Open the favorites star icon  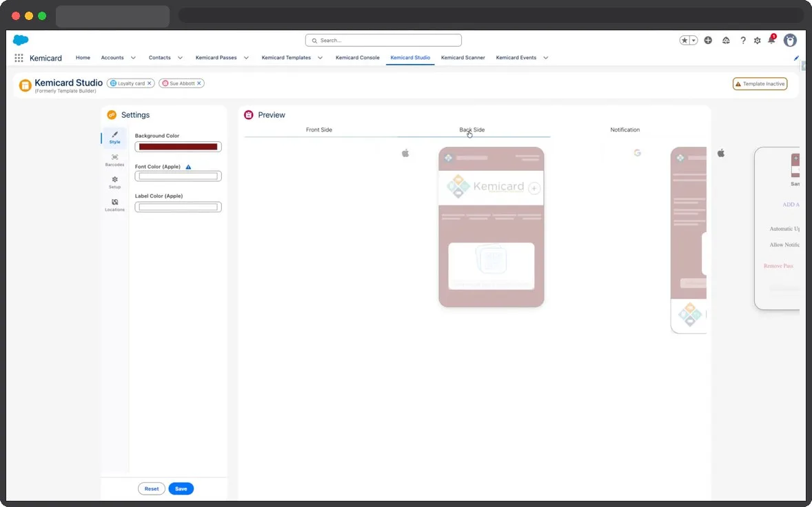(684, 41)
